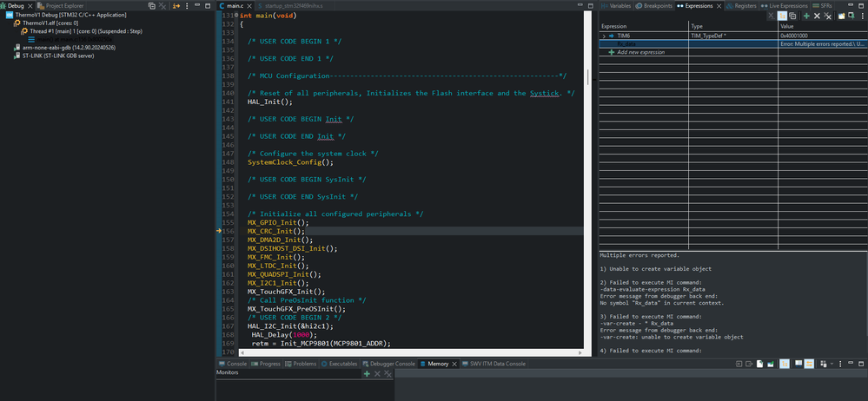Select ThermoV1 Debug launch node
This screenshot has width=868, height=401.
click(66, 15)
